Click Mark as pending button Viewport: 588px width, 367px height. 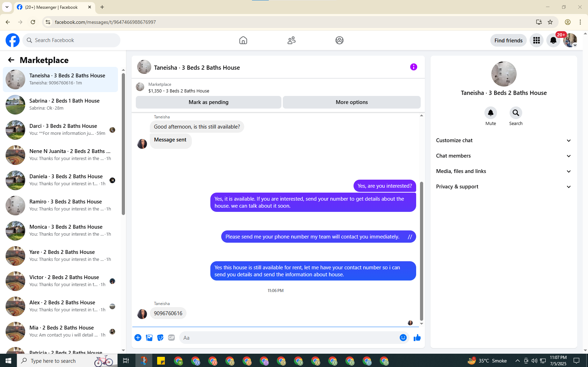(209, 102)
